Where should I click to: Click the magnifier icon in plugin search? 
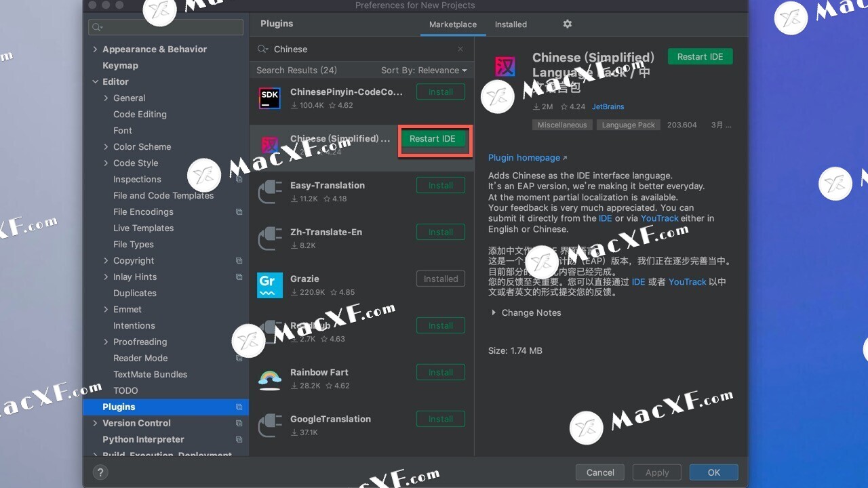click(x=263, y=49)
